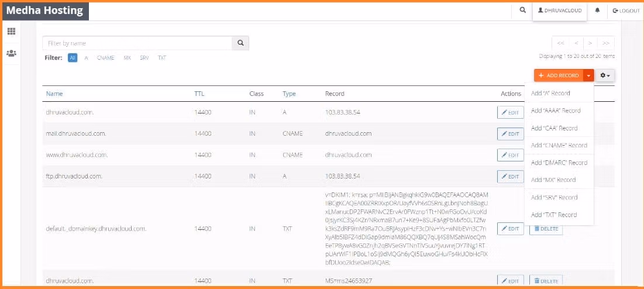The width and height of the screenshot is (644, 289).
Task: Go to the first page of records
Action: [560, 43]
